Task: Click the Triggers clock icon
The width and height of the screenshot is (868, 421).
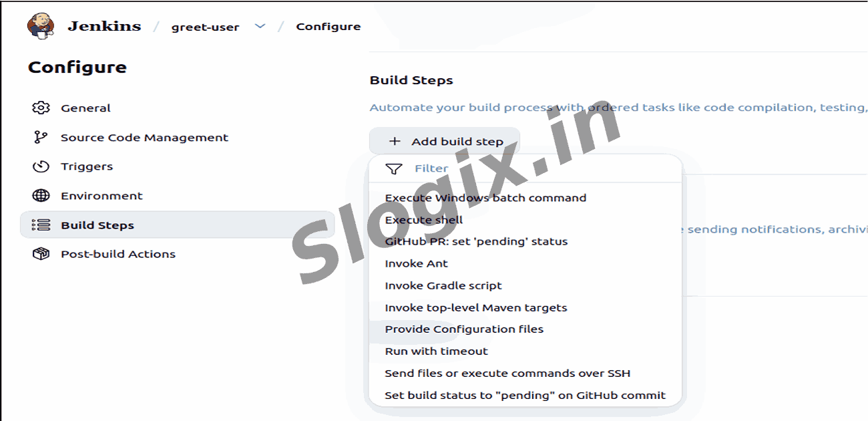Action: [x=41, y=166]
